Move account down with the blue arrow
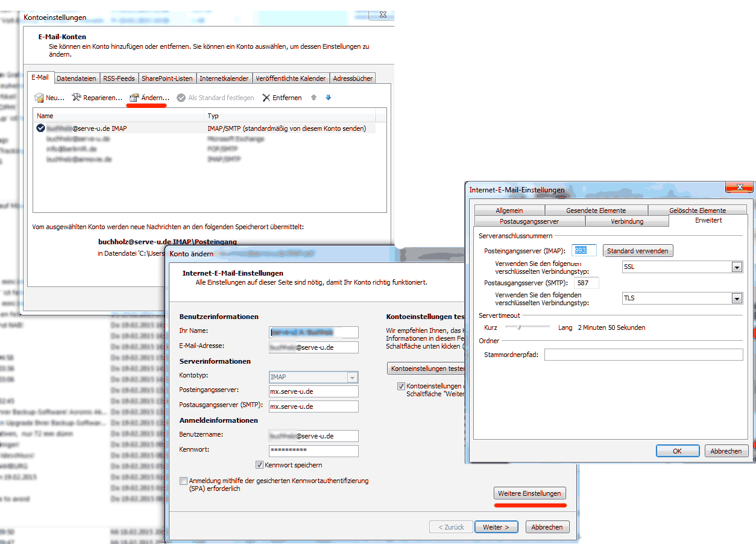 [328, 98]
